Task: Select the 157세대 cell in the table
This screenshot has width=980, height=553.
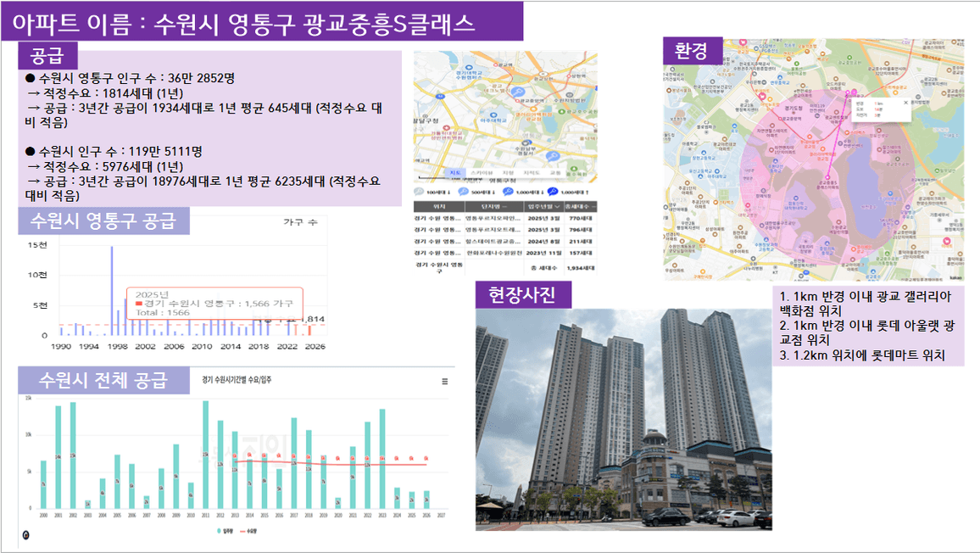Action: point(581,253)
